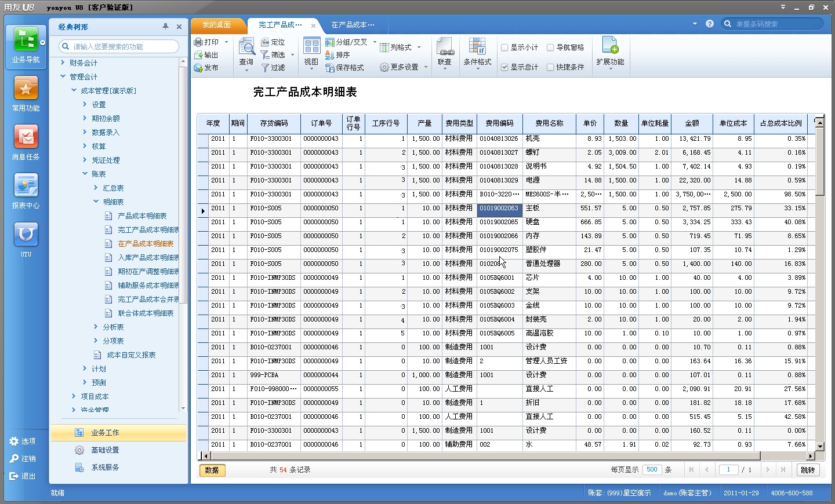
Task: Click the 打印 printer icon
Action: (198, 42)
